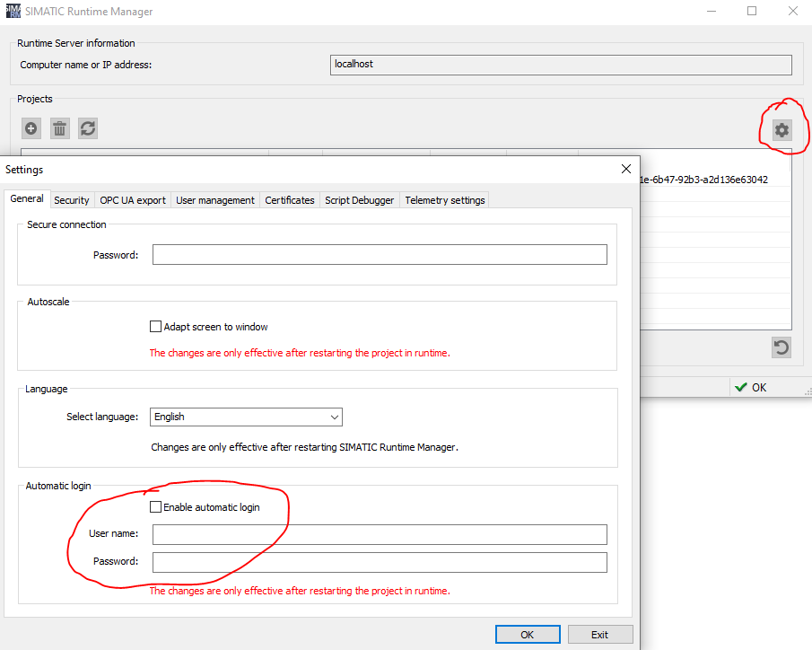812x650 pixels.
Task: Switch to the General tab
Action: pos(27,198)
